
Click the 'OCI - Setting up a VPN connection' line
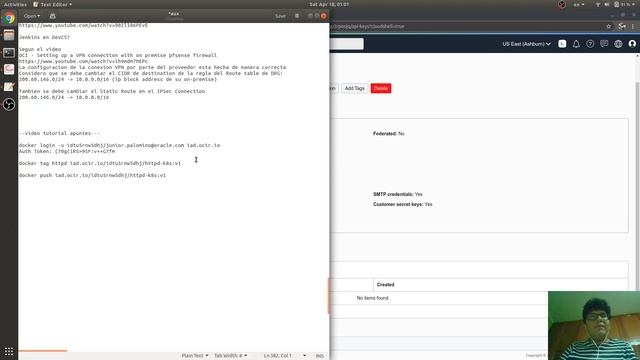[118, 55]
